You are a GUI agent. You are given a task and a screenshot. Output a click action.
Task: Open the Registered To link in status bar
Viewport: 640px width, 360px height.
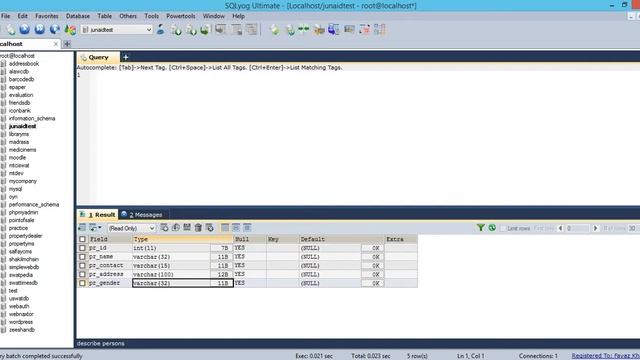click(606, 356)
